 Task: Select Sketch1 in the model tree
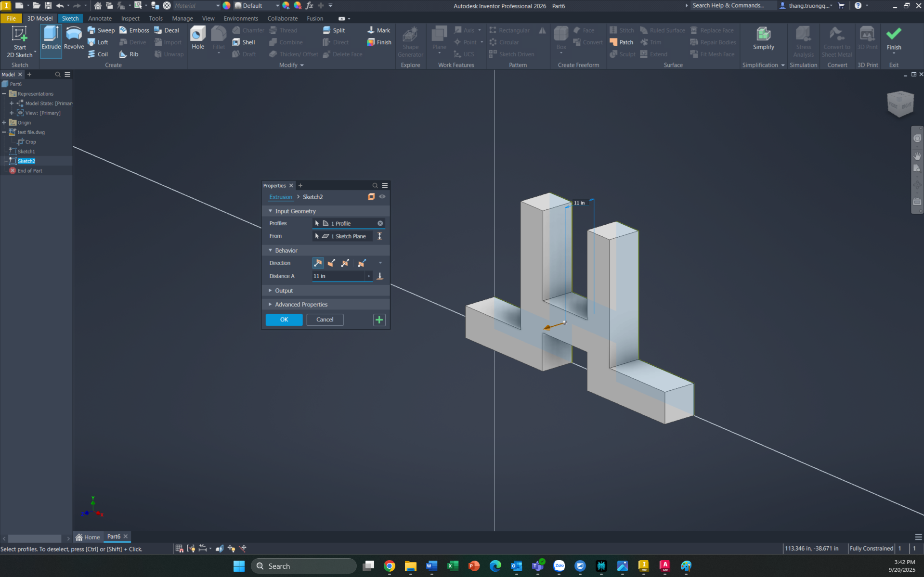[x=26, y=152]
